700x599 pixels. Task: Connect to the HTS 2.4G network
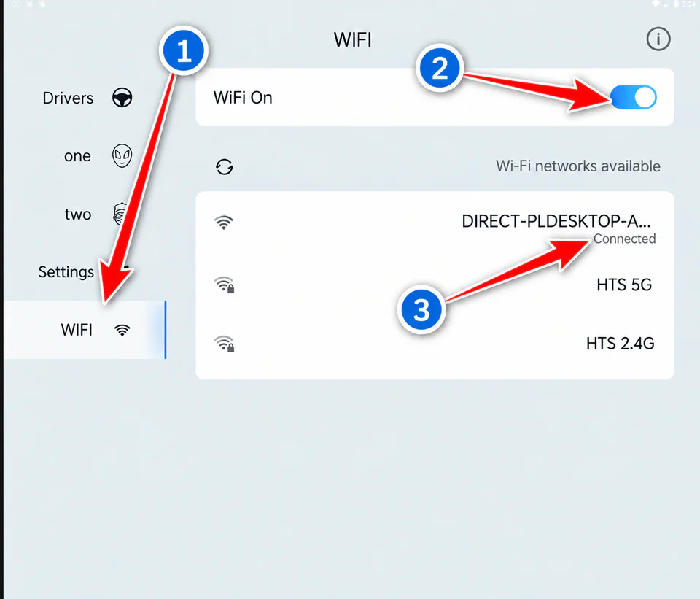click(x=435, y=344)
